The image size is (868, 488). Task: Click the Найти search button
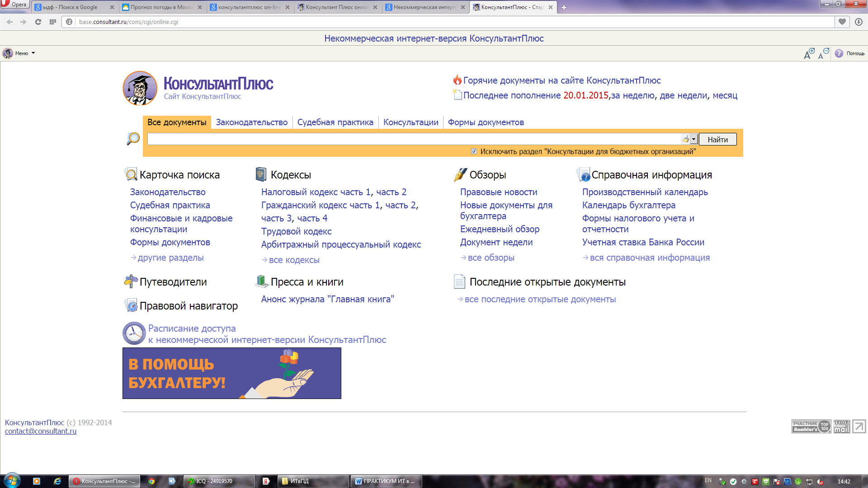(718, 139)
